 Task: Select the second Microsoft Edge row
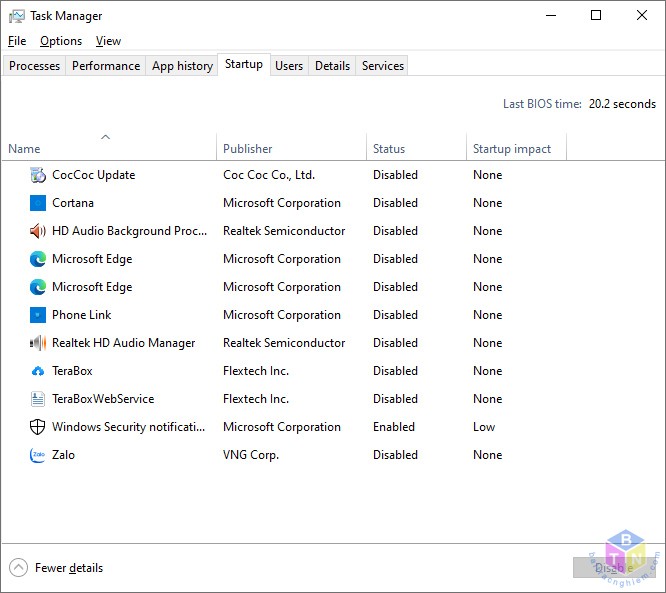click(x=333, y=287)
